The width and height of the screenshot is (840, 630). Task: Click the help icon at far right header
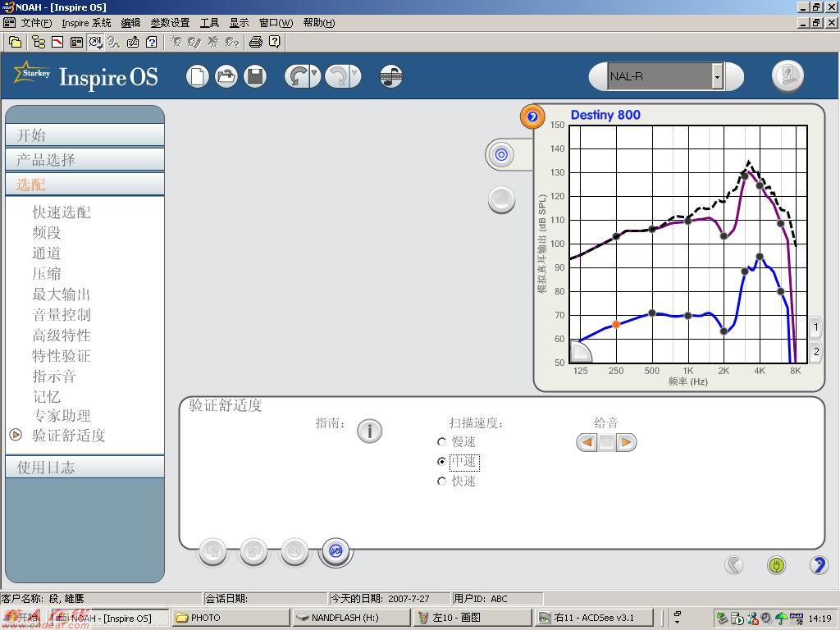[787, 75]
